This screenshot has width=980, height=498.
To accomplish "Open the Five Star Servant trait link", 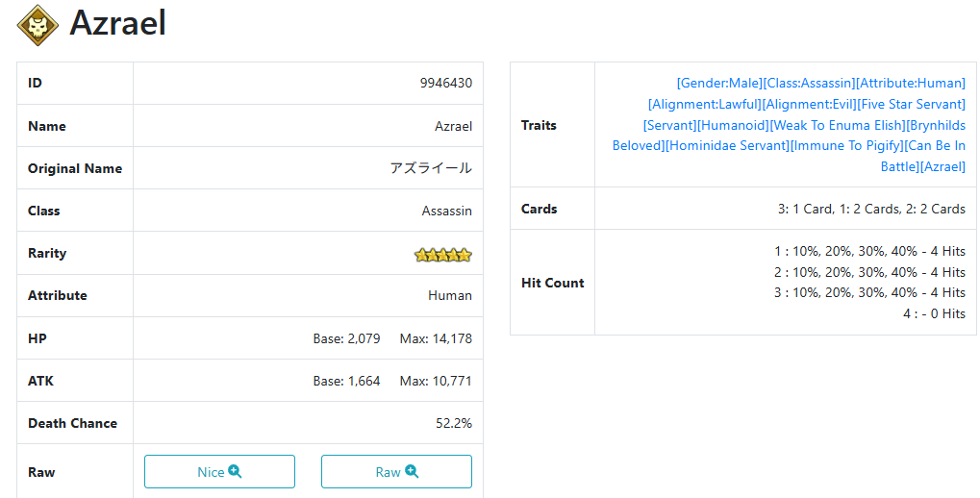I will coord(912,105).
